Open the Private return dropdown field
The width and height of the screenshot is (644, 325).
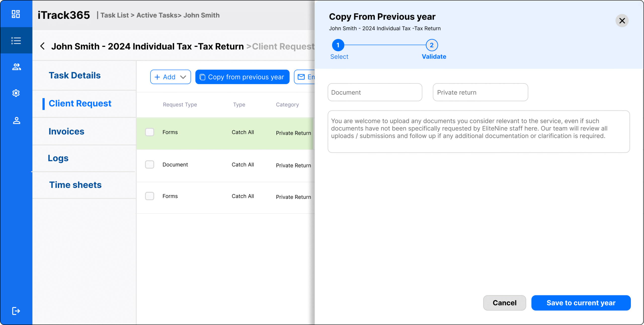(480, 92)
